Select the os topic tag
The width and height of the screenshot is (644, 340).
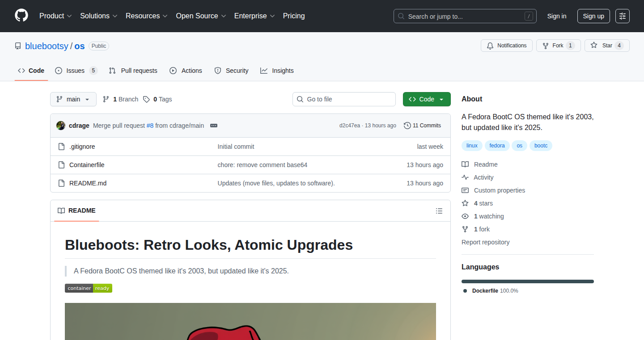point(520,146)
